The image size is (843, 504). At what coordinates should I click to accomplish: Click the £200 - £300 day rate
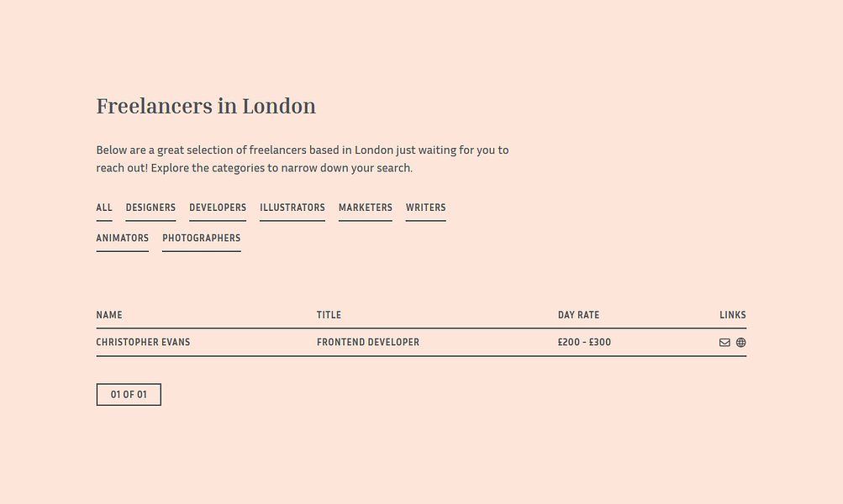point(584,343)
